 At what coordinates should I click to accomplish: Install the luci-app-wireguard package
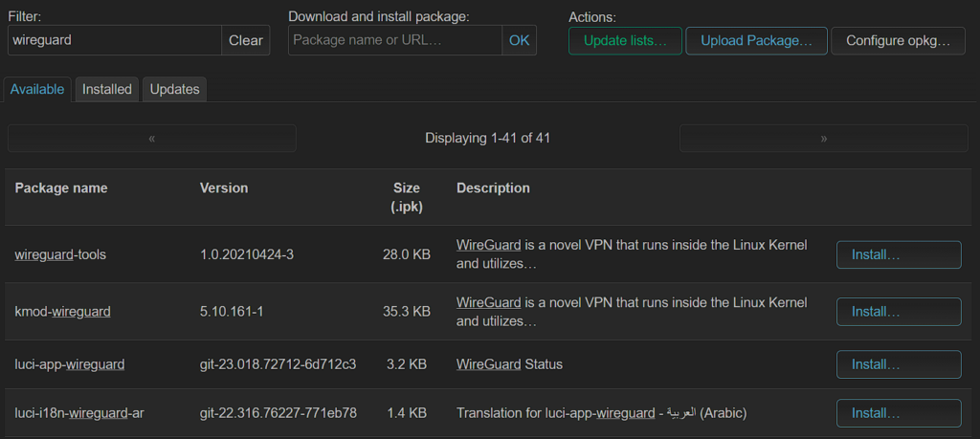899,364
